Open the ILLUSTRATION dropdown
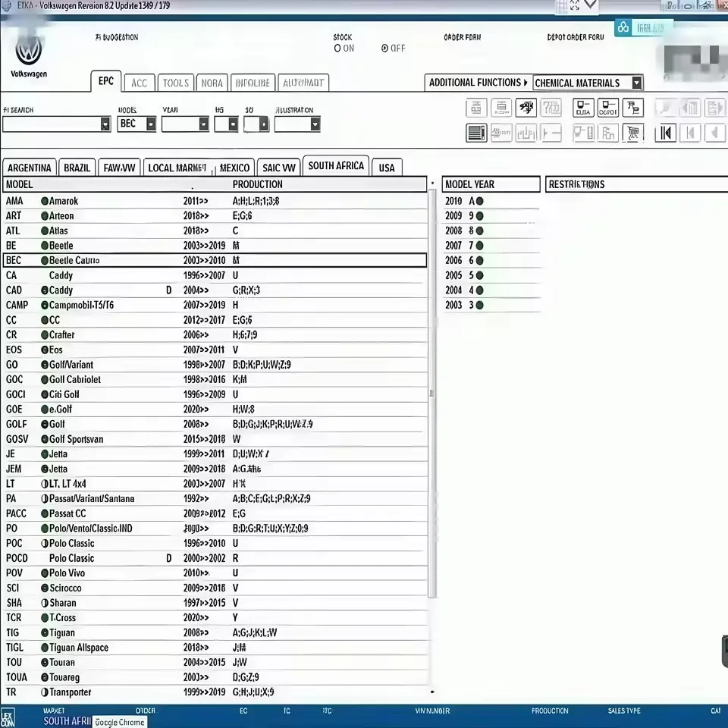This screenshot has height=728, width=728. (315, 124)
